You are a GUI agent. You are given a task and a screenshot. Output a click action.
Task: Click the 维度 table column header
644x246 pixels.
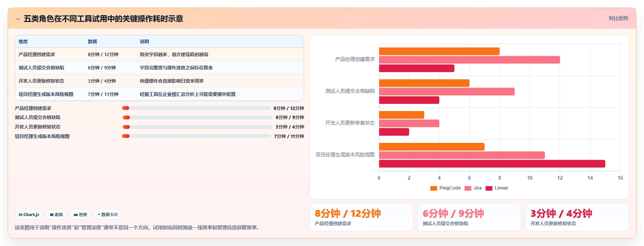point(23,42)
